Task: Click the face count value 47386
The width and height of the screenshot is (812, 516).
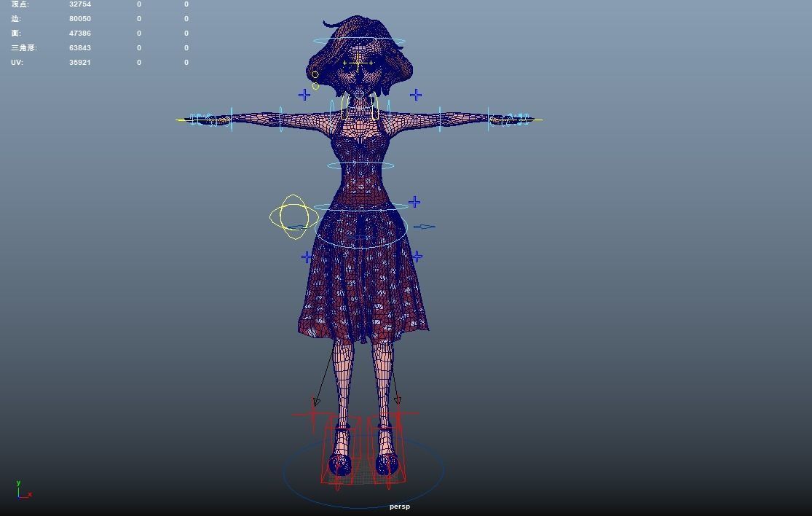Action: point(80,33)
